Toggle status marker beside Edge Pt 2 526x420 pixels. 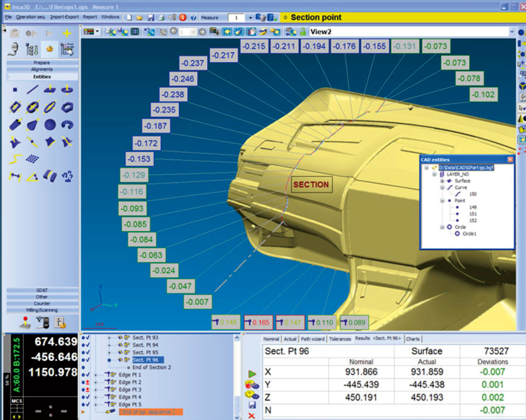[88, 382]
